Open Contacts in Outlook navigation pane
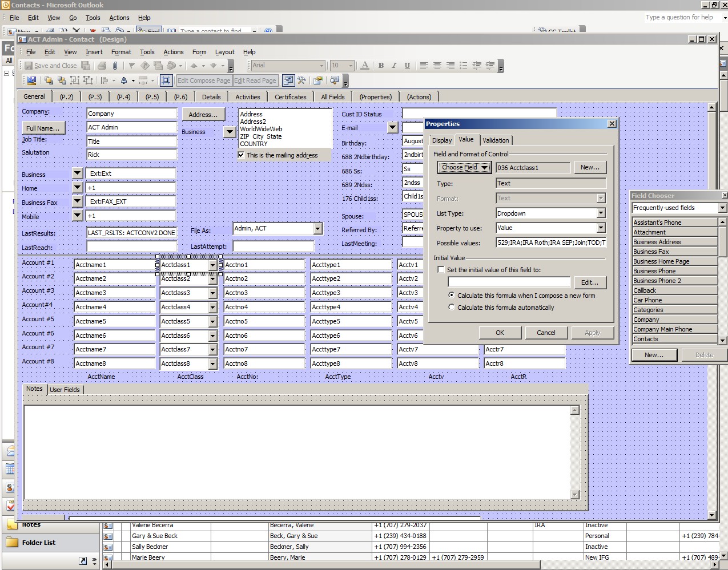728x570 pixels. pos(10,487)
